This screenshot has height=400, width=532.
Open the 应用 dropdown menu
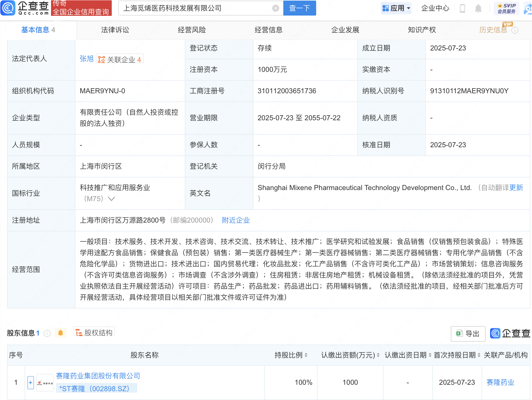(396, 8)
